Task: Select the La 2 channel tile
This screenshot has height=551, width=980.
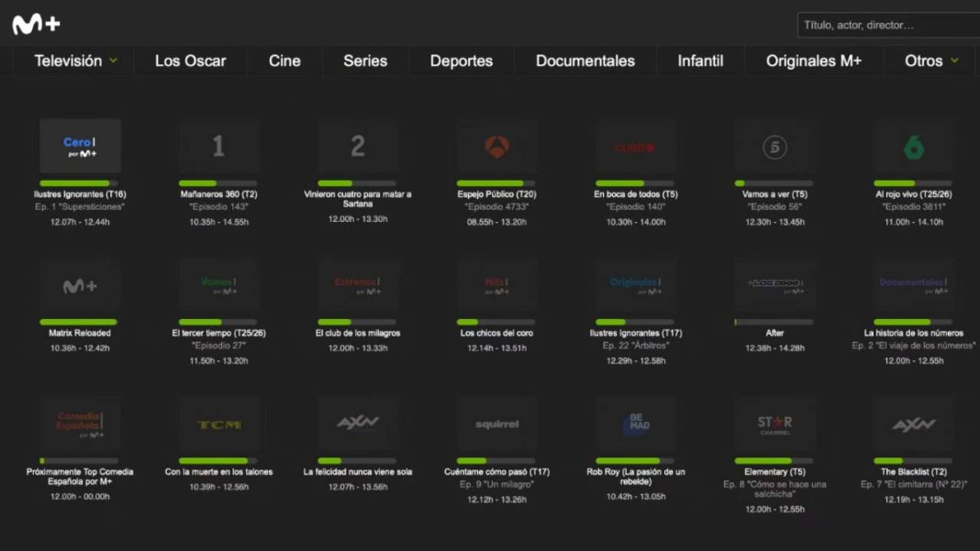Action: click(358, 146)
